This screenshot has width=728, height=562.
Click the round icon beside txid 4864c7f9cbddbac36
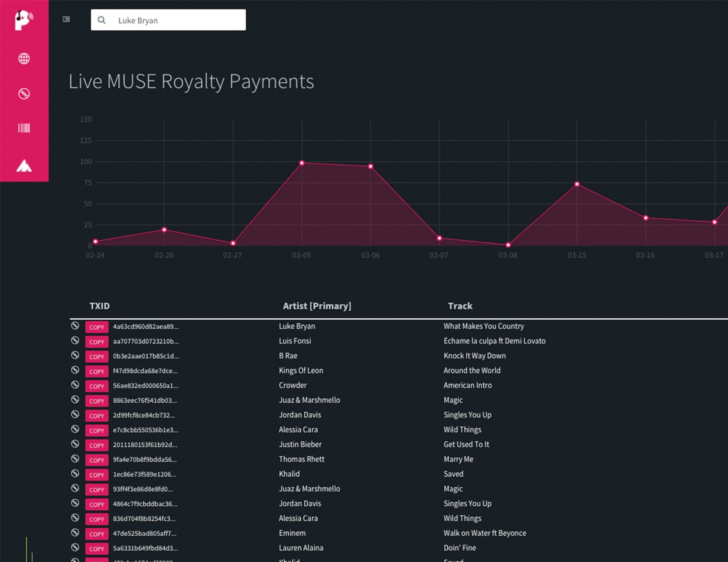[75, 503]
